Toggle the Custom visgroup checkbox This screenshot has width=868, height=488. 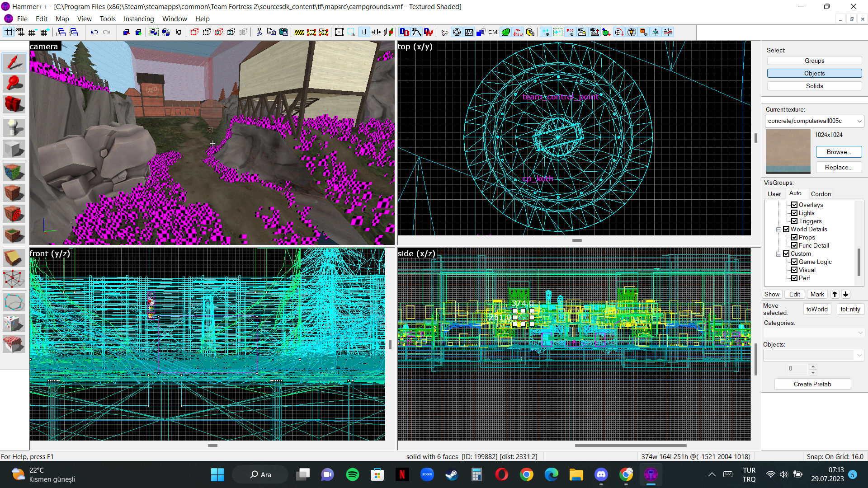(786, 253)
